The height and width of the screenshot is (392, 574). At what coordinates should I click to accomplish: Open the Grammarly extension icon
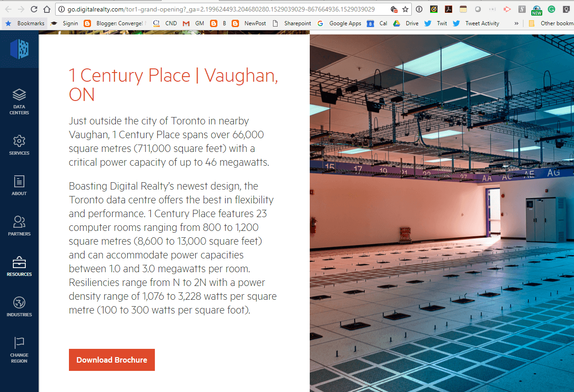coord(551,8)
